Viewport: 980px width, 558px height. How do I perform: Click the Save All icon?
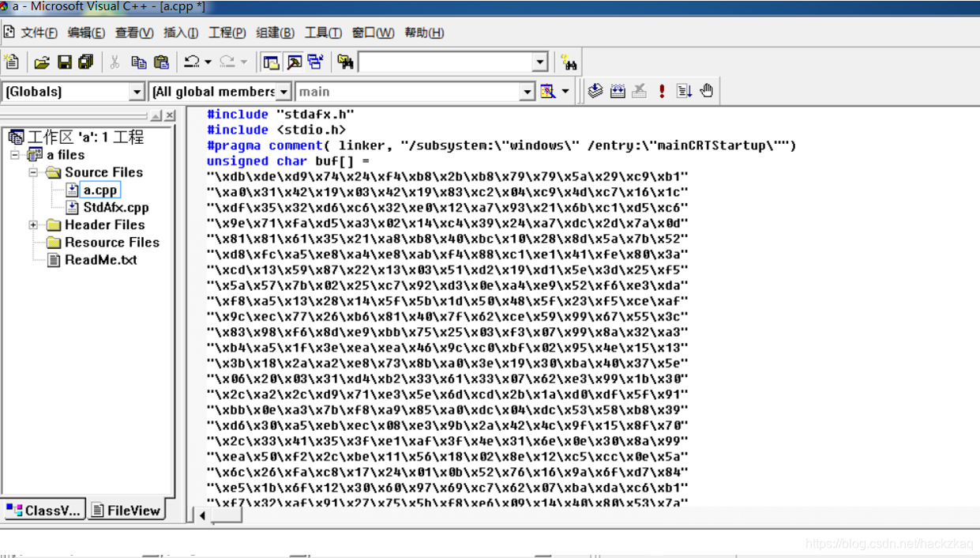tap(85, 62)
